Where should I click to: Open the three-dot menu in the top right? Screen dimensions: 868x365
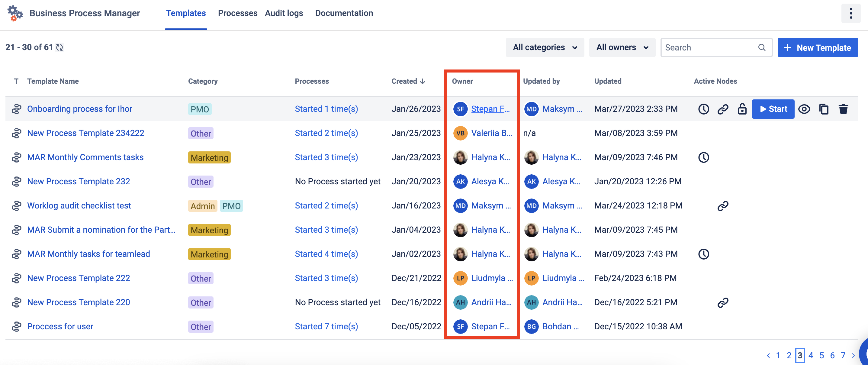point(850,14)
